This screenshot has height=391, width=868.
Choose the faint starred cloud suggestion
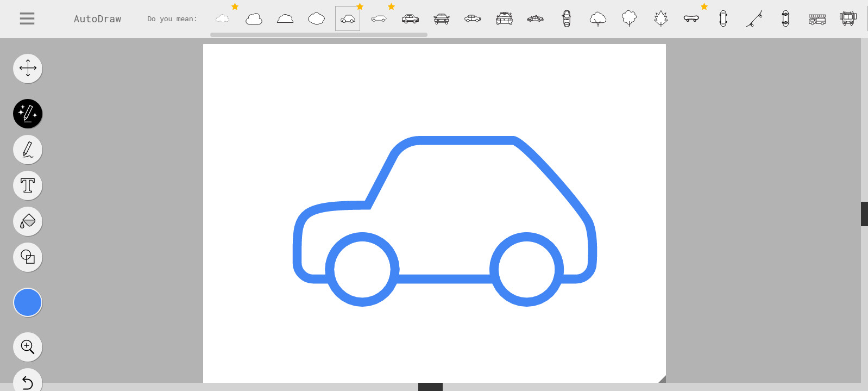[223, 19]
